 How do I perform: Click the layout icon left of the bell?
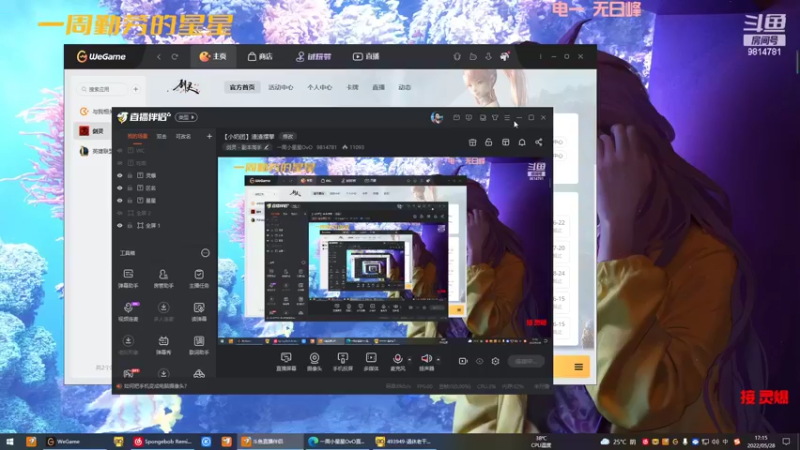coord(506,142)
